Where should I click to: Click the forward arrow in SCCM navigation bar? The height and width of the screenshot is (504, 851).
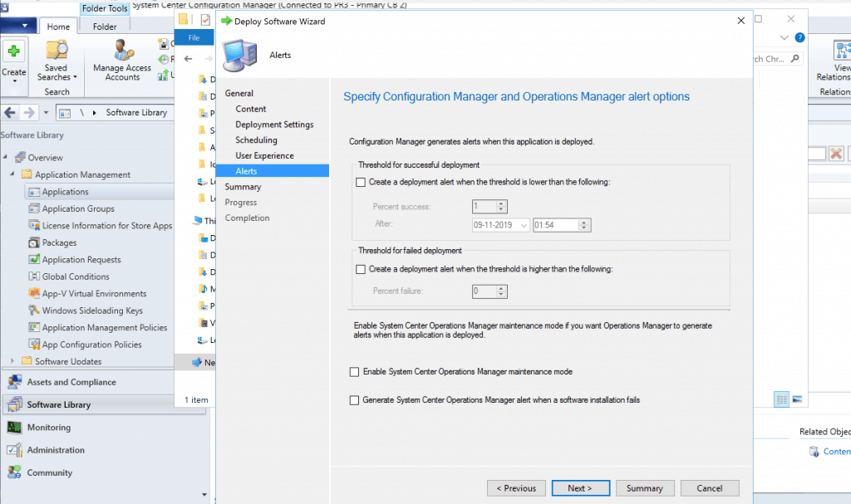[29, 112]
